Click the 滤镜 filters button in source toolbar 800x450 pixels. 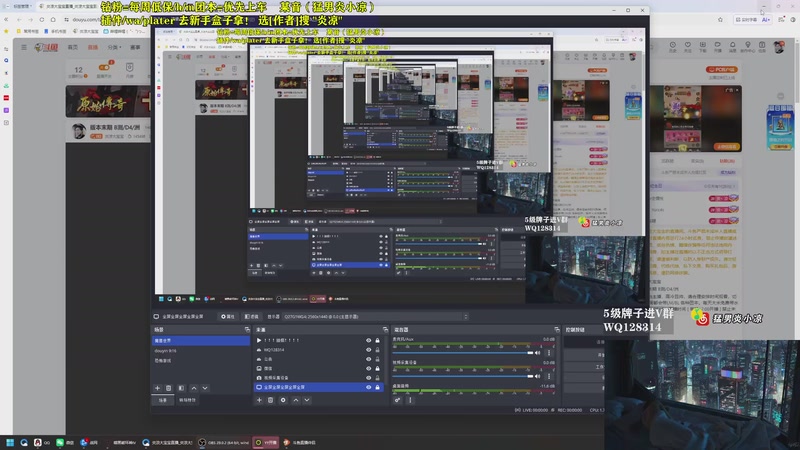pyautogui.click(x=252, y=317)
